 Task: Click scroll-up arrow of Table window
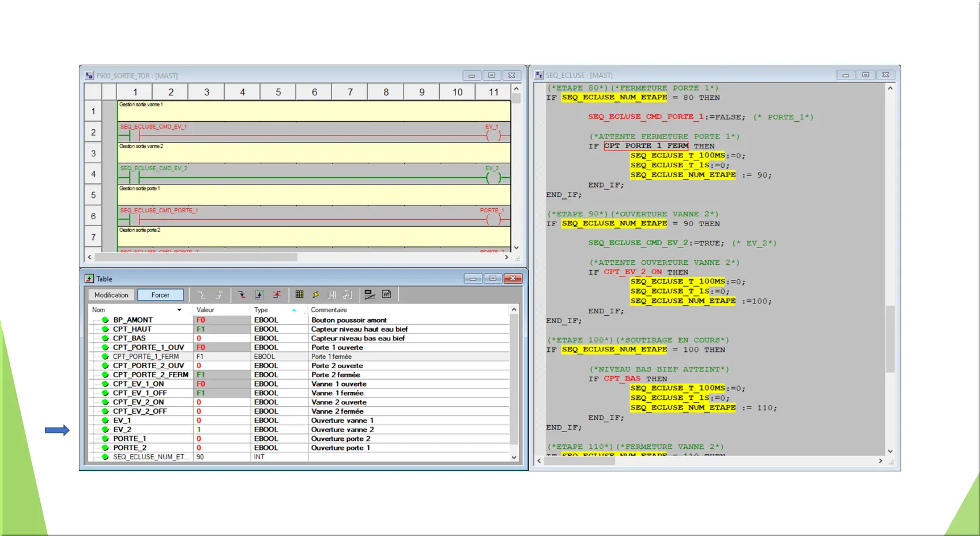[x=514, y=310]
